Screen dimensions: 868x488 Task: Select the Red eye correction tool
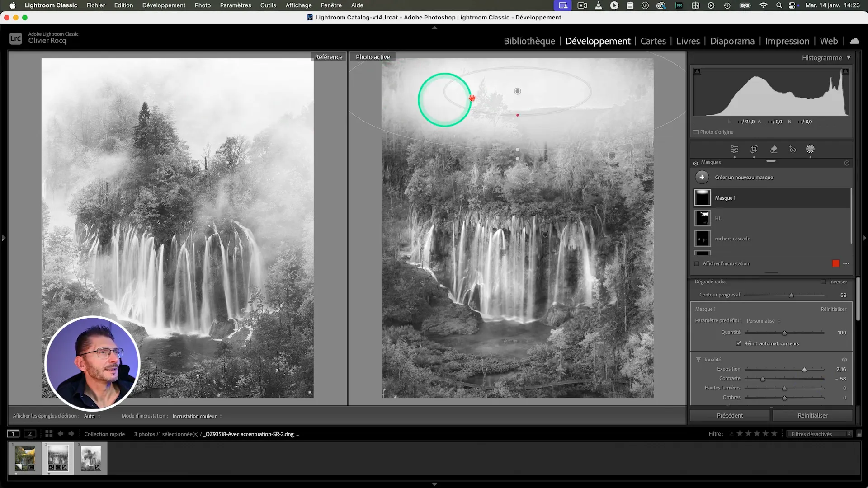click(x=793, y=149)
